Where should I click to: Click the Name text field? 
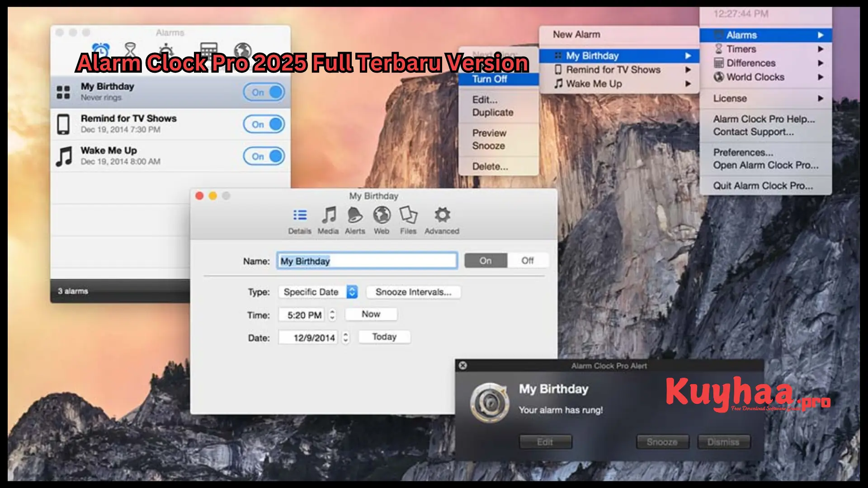pos(367,261)
